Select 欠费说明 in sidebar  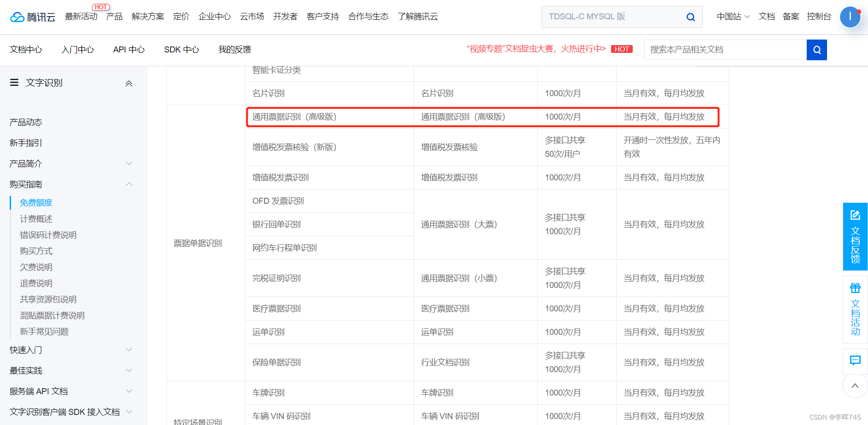pyautogui.click(x=36, y=267)
